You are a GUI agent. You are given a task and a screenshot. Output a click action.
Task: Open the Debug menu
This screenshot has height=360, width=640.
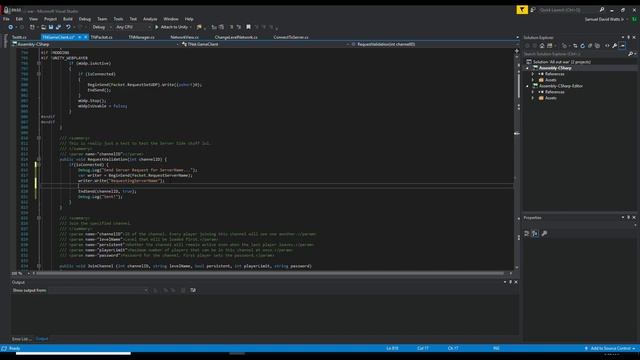(x=84, y=19)
